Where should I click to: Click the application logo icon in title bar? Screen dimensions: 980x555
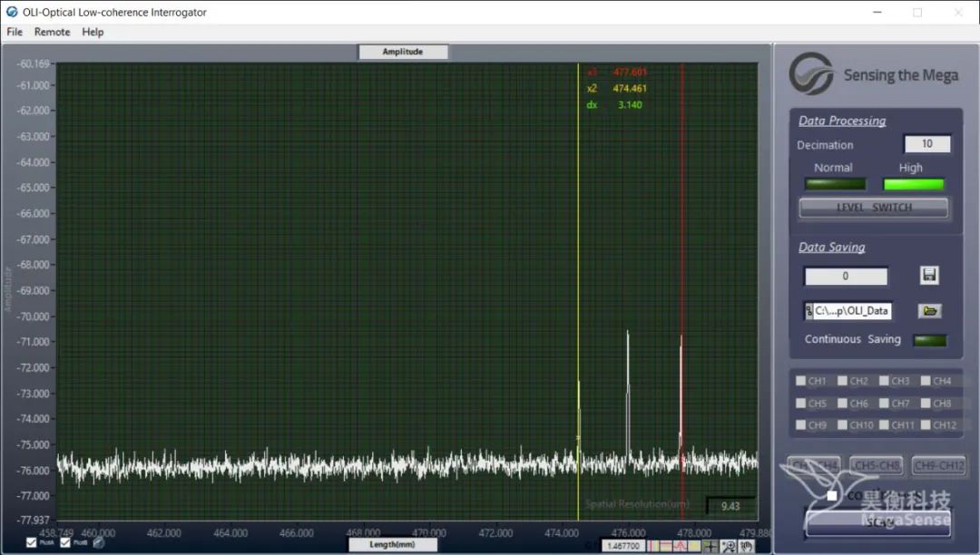point(12,12)
